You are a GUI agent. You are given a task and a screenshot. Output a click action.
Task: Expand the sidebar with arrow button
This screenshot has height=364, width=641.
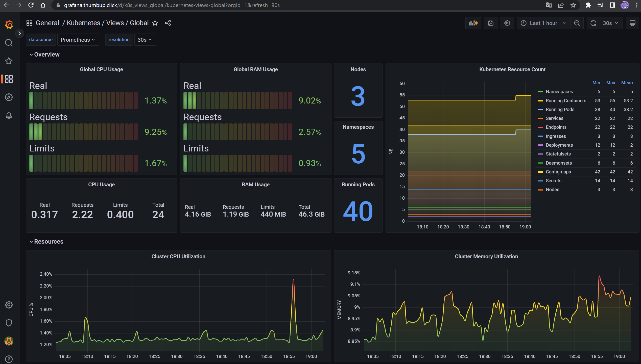coord(19,33)
